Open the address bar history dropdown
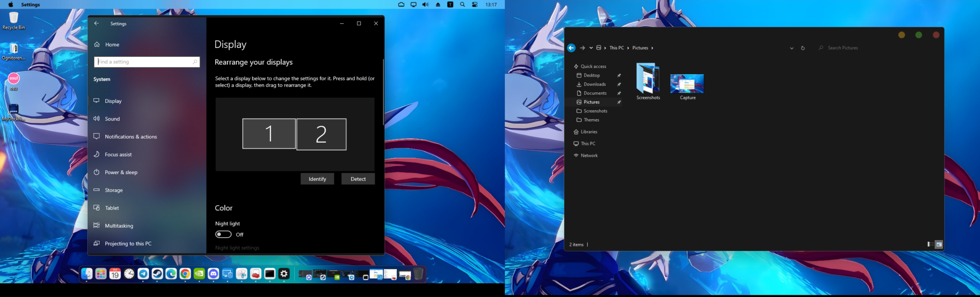 [791, 48]
